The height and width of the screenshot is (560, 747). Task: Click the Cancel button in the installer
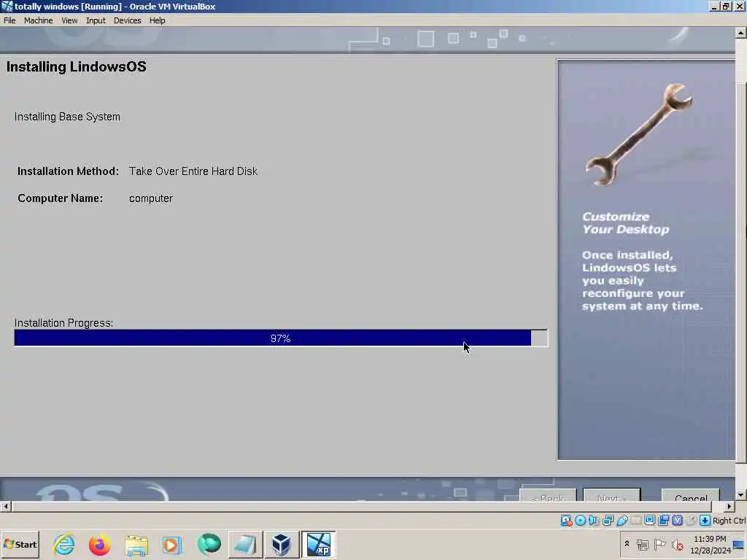click(691, 495)
